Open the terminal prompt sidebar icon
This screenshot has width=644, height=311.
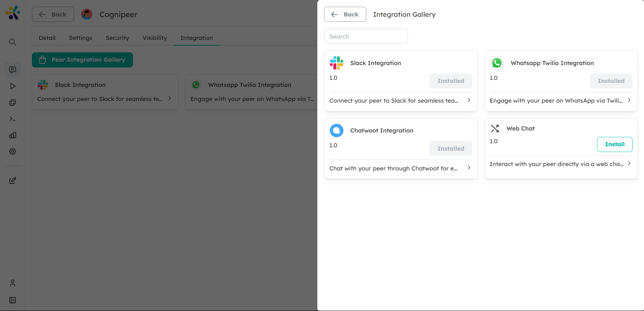pos(12,119)
